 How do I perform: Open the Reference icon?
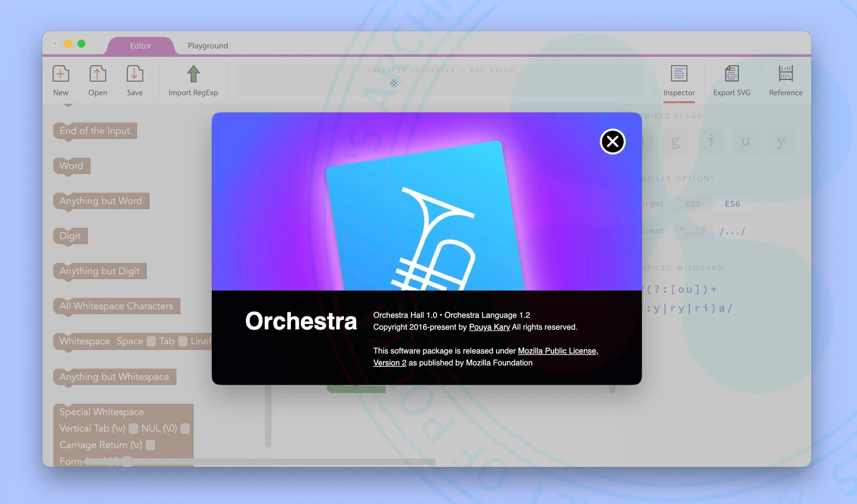tap(786, 73)
